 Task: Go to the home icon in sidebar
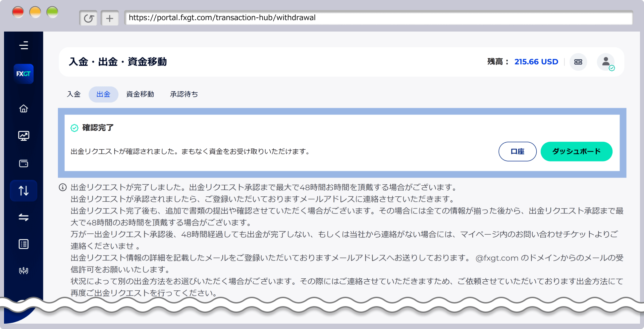tap(23, 109)
